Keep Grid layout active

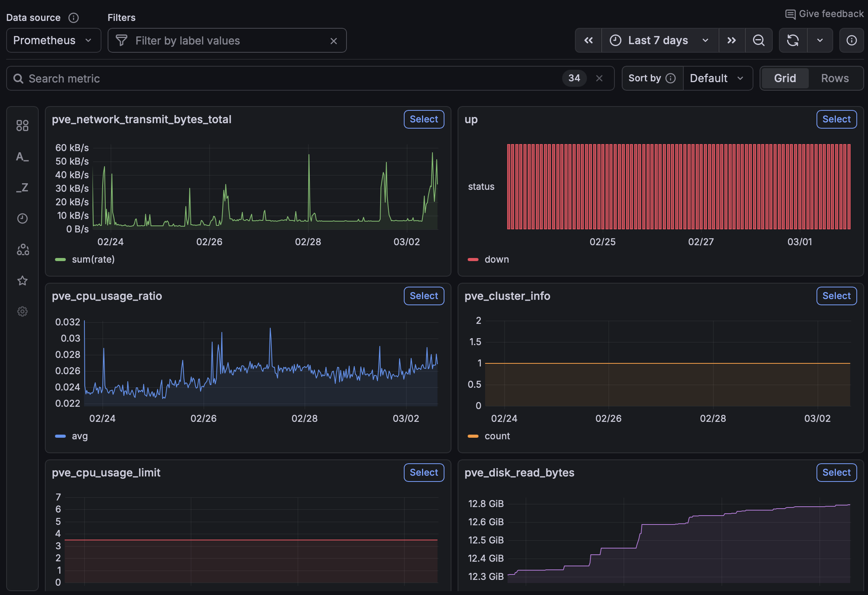coord(785,78)
